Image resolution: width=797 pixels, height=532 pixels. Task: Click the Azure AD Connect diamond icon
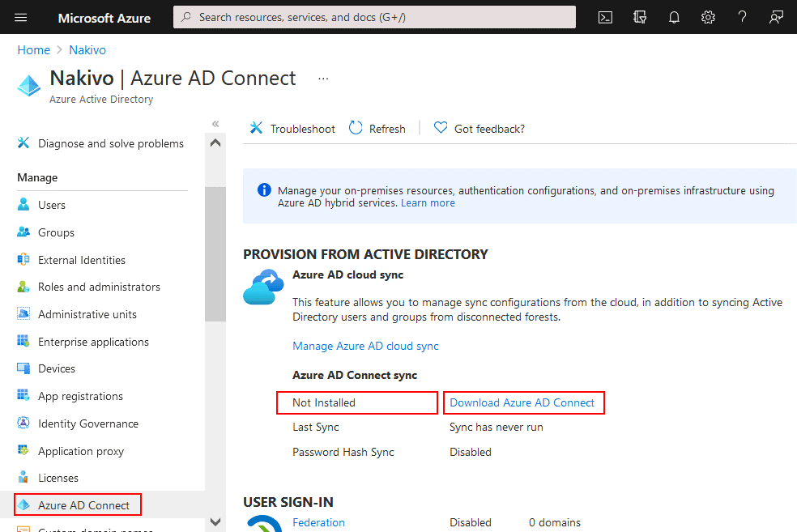[x=28, y=83]
